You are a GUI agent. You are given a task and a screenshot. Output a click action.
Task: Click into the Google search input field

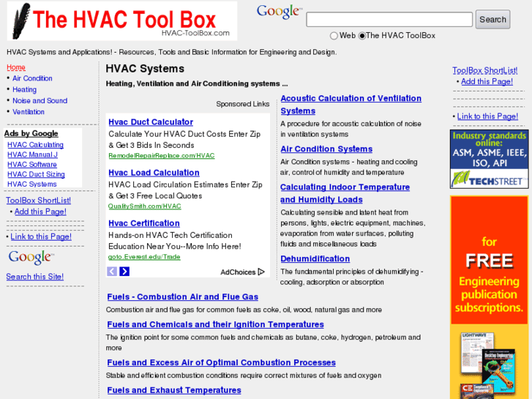pyautogui.click(x=389, y=19)
